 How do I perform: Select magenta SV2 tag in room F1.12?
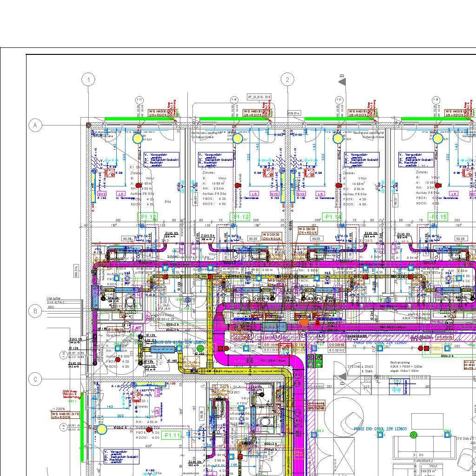click(x=102, y=194)
